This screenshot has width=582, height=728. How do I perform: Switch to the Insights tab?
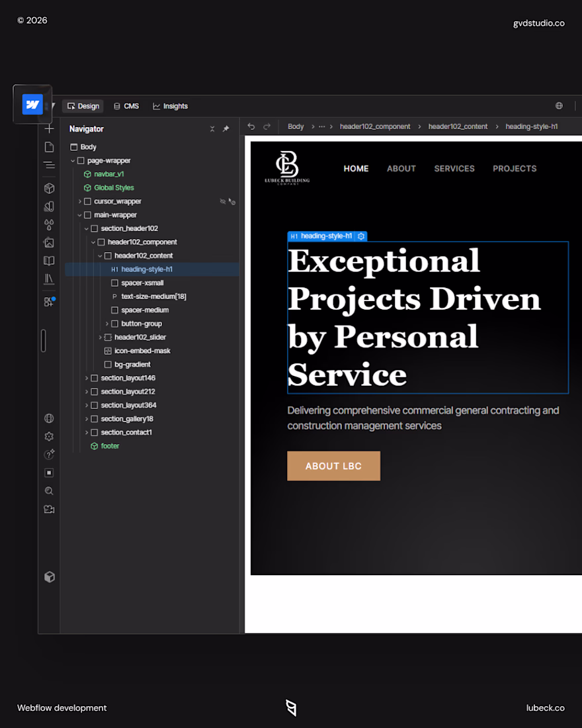coord(171,106)
